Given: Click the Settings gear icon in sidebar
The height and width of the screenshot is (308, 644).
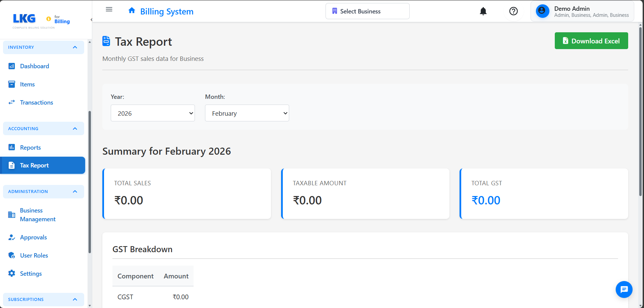Looking at the screenshot, I should click(x=12, y=273).
